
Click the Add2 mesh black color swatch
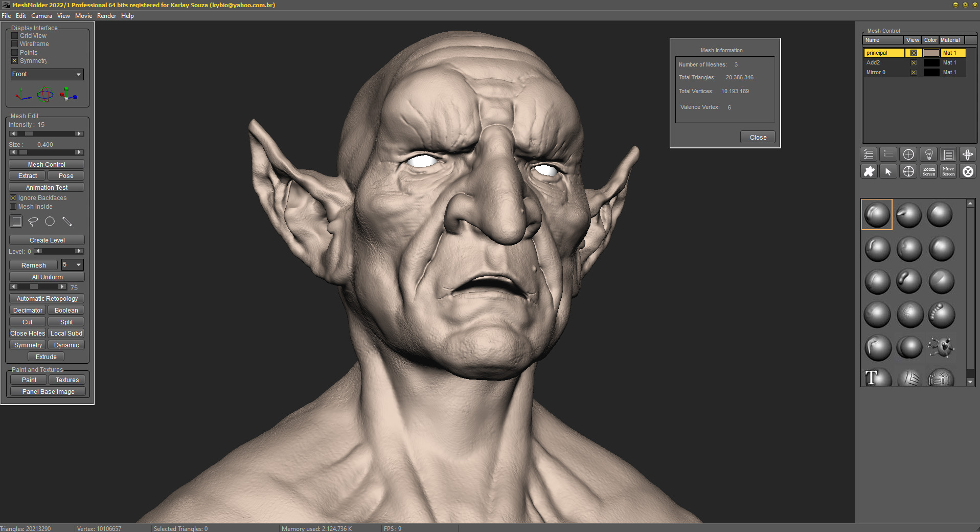[931, 62]
